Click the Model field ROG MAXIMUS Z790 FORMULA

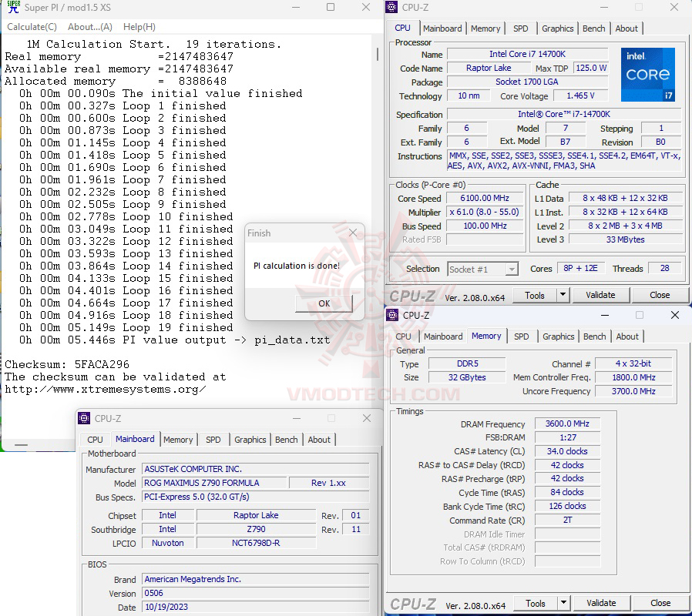[x=213, y=483]
